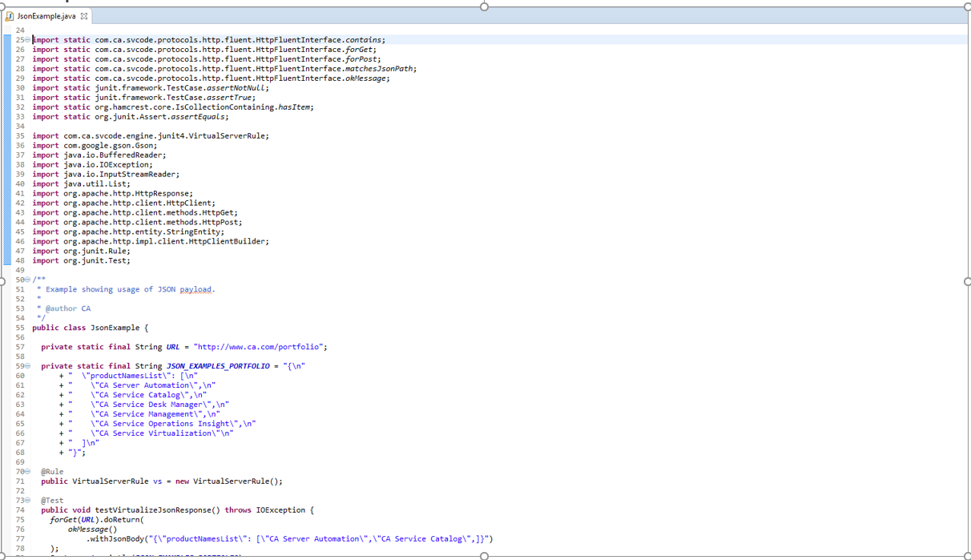Click the StringEntity import line
Viewport: 971px width, 560px height.
[128, 232]
